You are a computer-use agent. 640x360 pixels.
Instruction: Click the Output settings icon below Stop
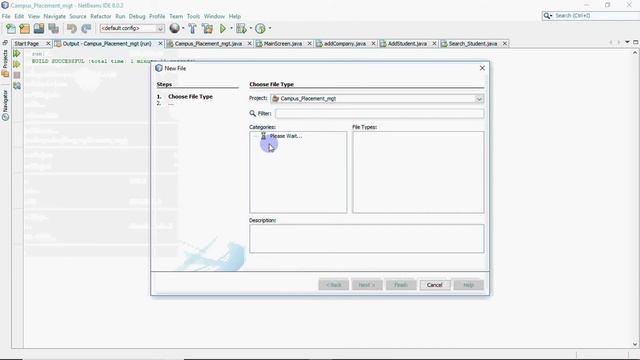(x=17, y=86)
